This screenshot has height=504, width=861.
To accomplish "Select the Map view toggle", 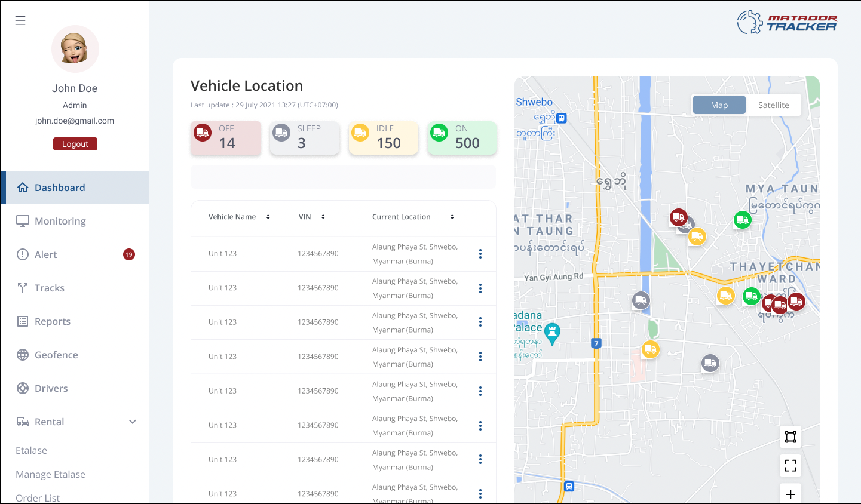I will click(x=719, y=105).
